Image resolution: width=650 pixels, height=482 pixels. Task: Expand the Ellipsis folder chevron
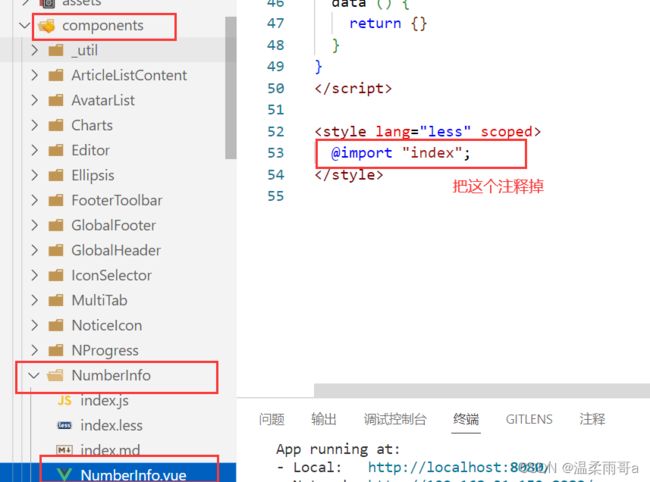[35, 175]
